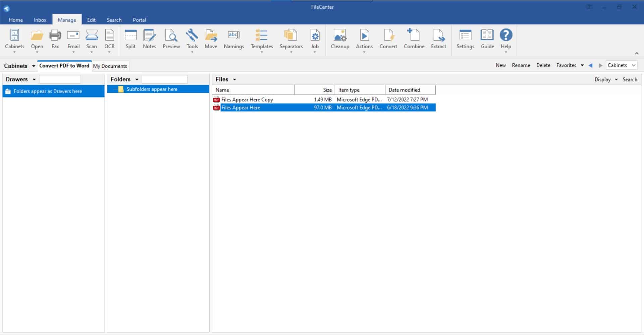644x335 pixels.
Task: Select the 'Folders appear as Drawers here' drawer
Action: pos(53,91)
